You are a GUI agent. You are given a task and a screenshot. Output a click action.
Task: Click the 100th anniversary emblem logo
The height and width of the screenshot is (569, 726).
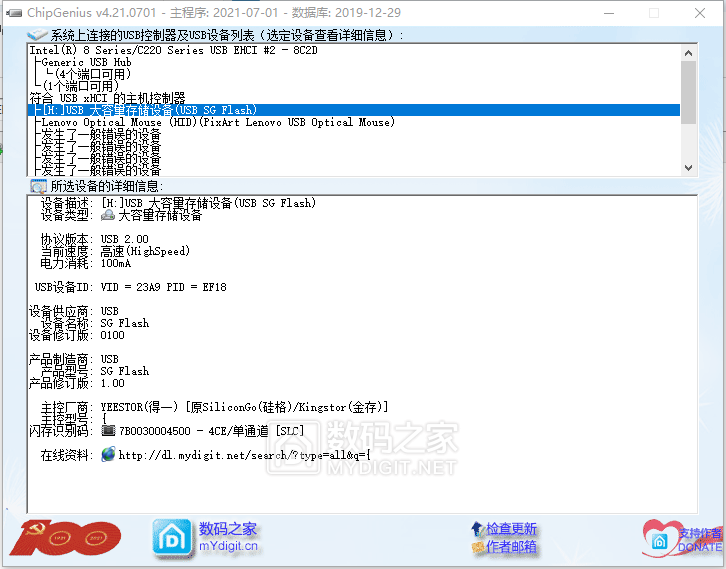(x=65, y=537)
